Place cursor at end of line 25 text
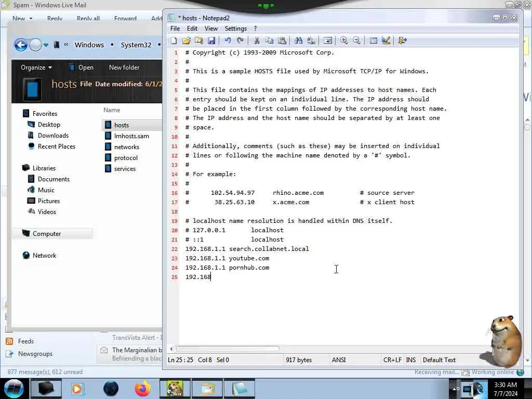The image size is (532, 399). [x=211, y=277]
